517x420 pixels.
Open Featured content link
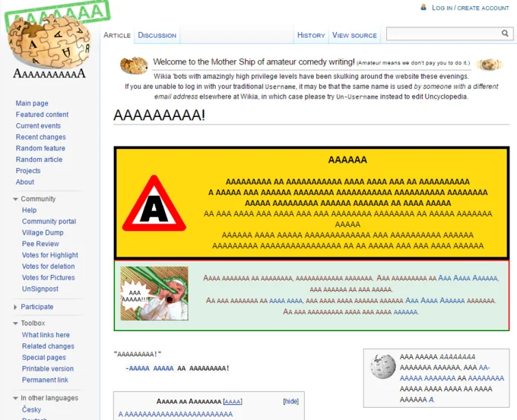coord(43,115)
